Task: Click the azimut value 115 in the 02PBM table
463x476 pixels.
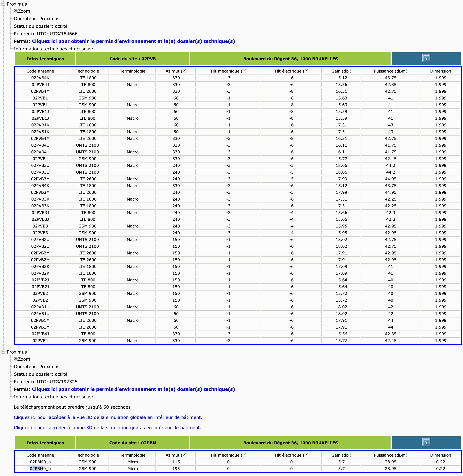Action: click(176, 462)
